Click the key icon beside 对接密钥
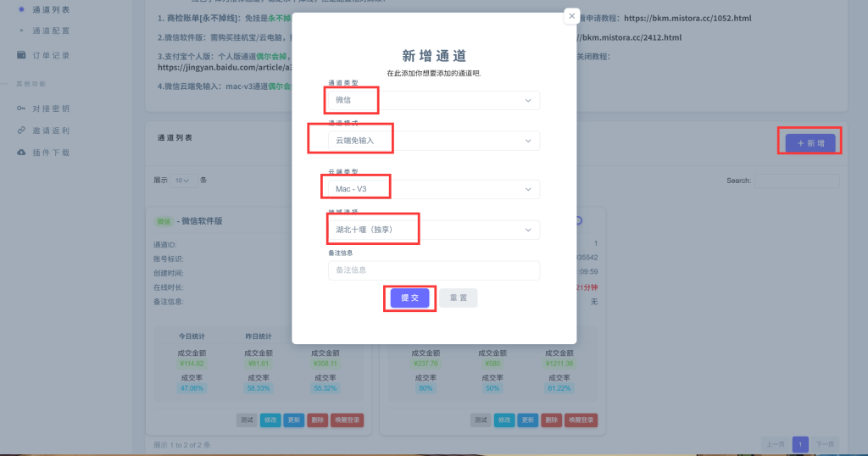This screenshot has height=456, width=868. (21, 108)
